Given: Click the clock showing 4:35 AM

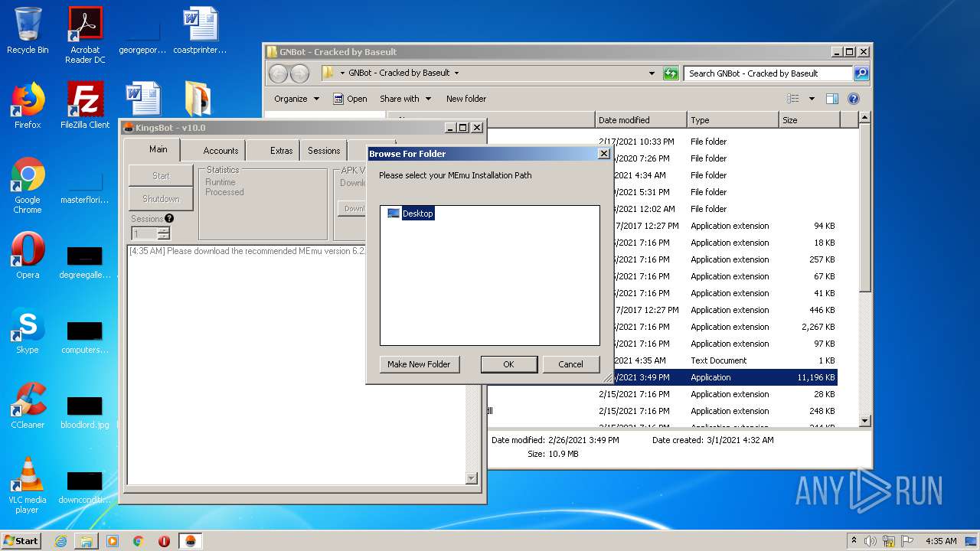Looking at the screenshot, I should coord(941,541).
